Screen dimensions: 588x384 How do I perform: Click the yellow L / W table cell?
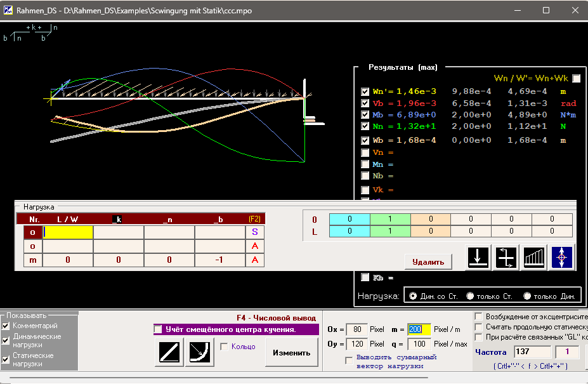(68, 232)
